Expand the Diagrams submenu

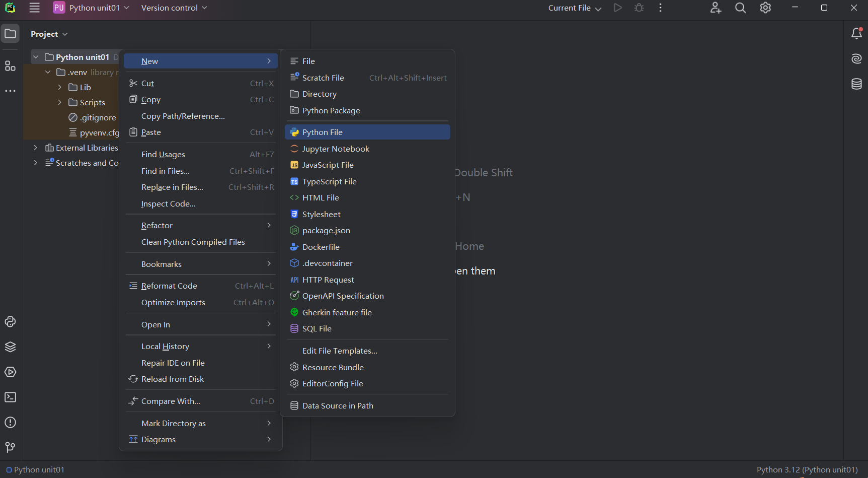[201, 440]
